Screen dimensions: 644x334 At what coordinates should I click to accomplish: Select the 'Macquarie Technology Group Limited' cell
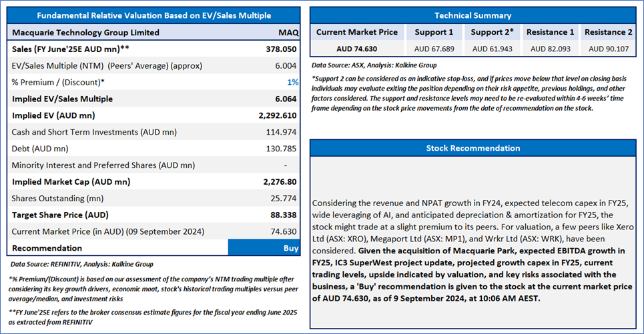click(x=85, y=33)
